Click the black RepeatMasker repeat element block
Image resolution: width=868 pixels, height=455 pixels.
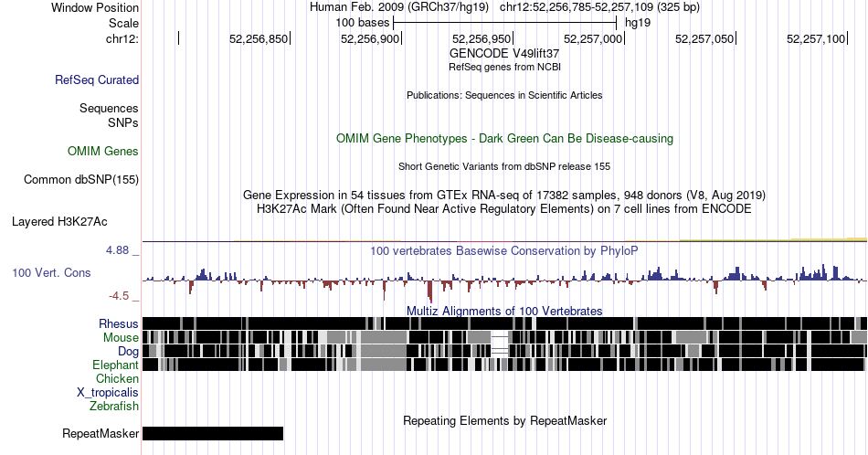pos(213,433)
